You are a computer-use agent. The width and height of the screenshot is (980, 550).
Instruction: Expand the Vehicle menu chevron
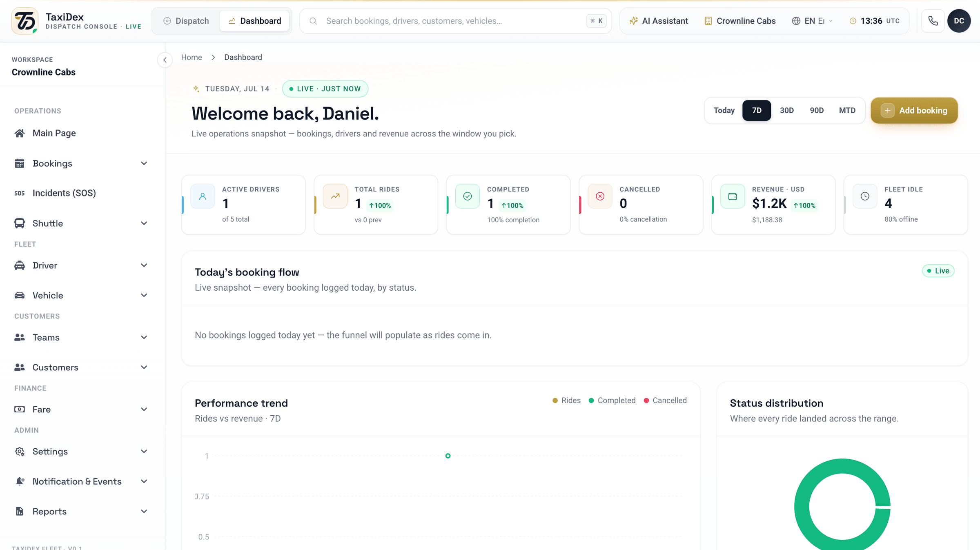(144, 295)
